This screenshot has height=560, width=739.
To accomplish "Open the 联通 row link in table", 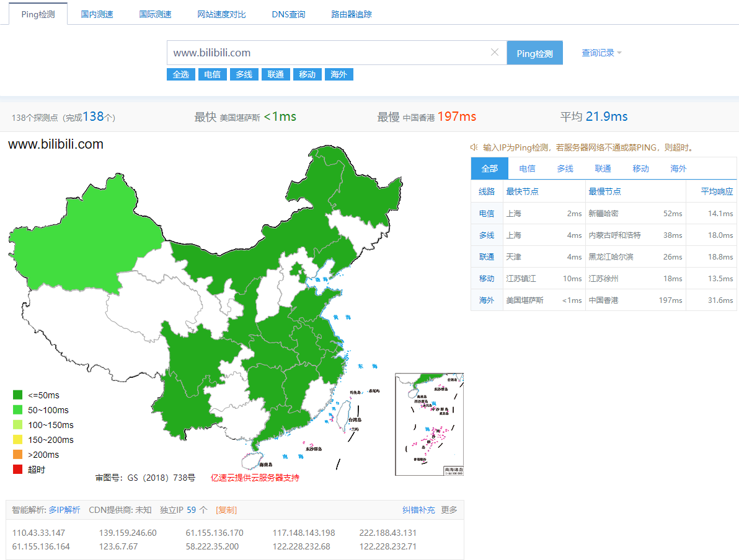I will 487,256.
